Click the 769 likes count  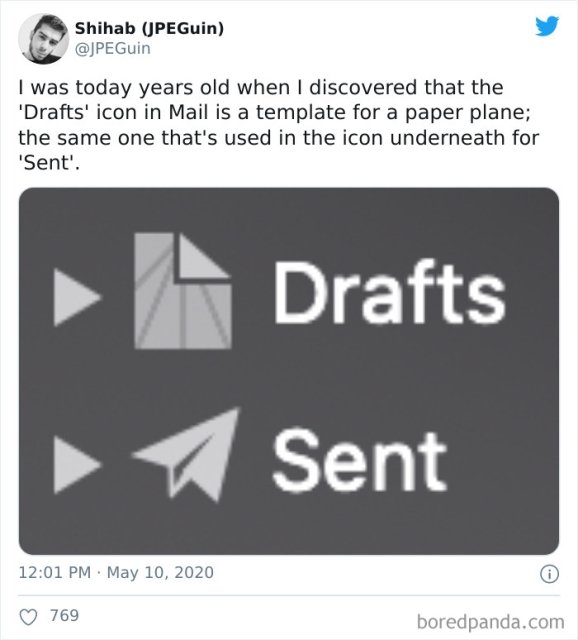64,615
